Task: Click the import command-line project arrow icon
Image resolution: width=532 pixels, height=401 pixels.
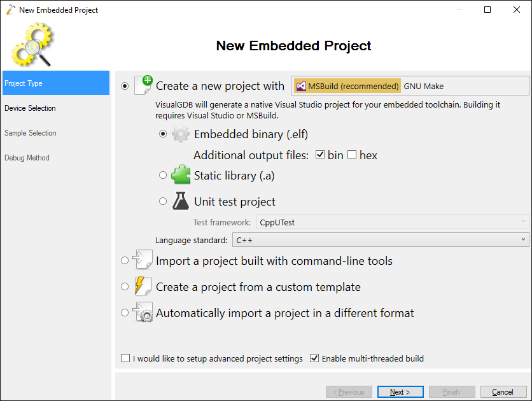Action: (143, 260)
